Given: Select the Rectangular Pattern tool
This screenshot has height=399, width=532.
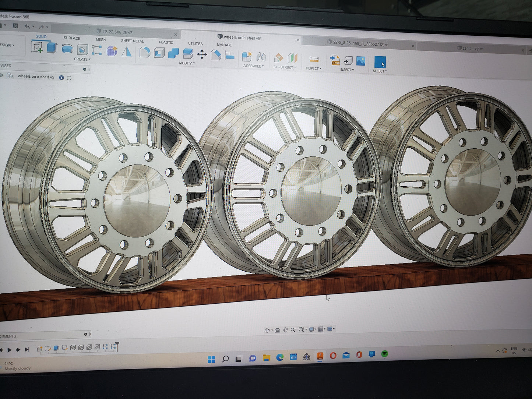Looking at the screenshot, I should click(97, 50).
